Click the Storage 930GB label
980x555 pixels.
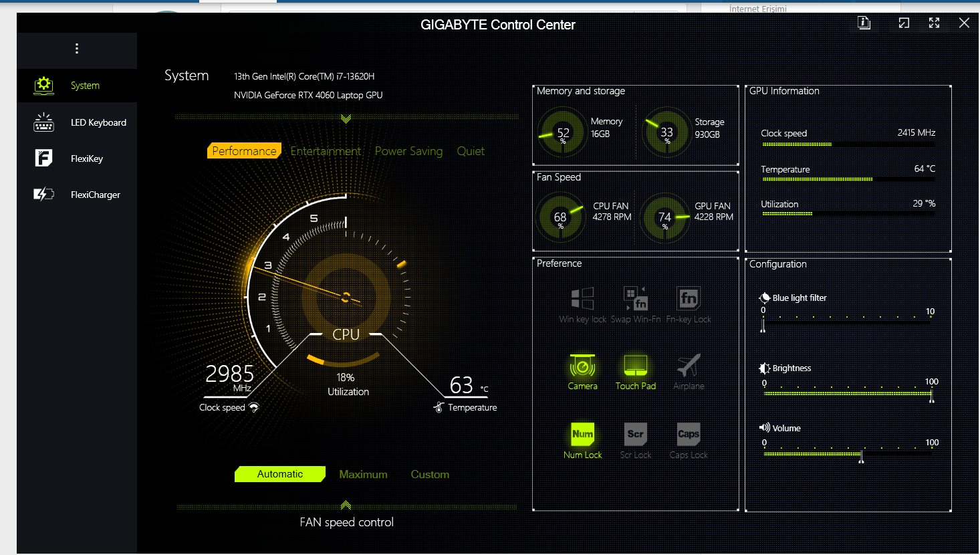(x=709, y=128)
